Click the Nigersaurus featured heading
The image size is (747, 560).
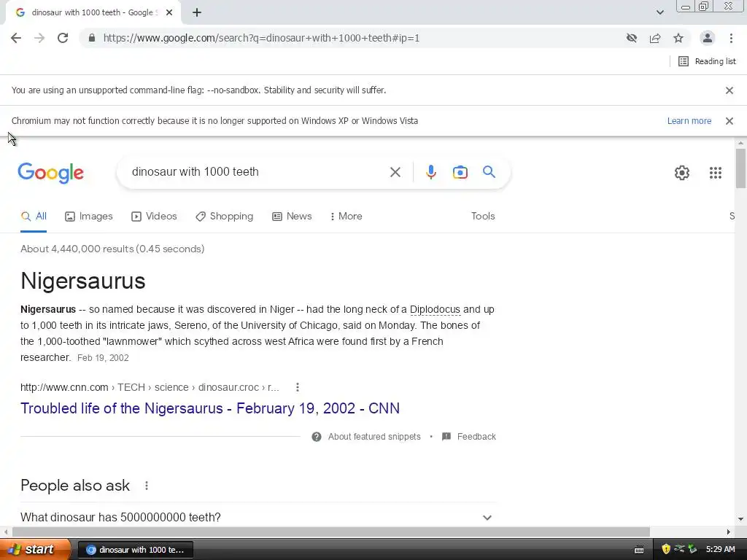pos(83,281)
